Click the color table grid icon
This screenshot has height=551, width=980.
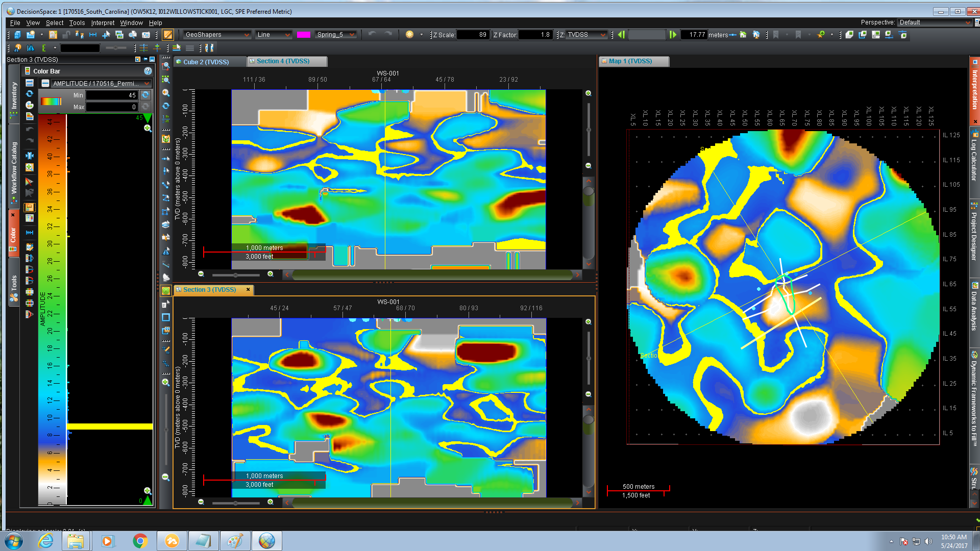click(x=30, y=218)
